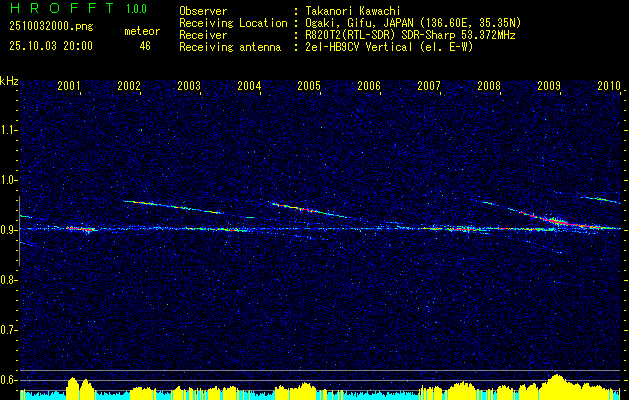Select the filename 2510032000.png
The width and height of the screenshot is (629, 400).
(51, 27)
